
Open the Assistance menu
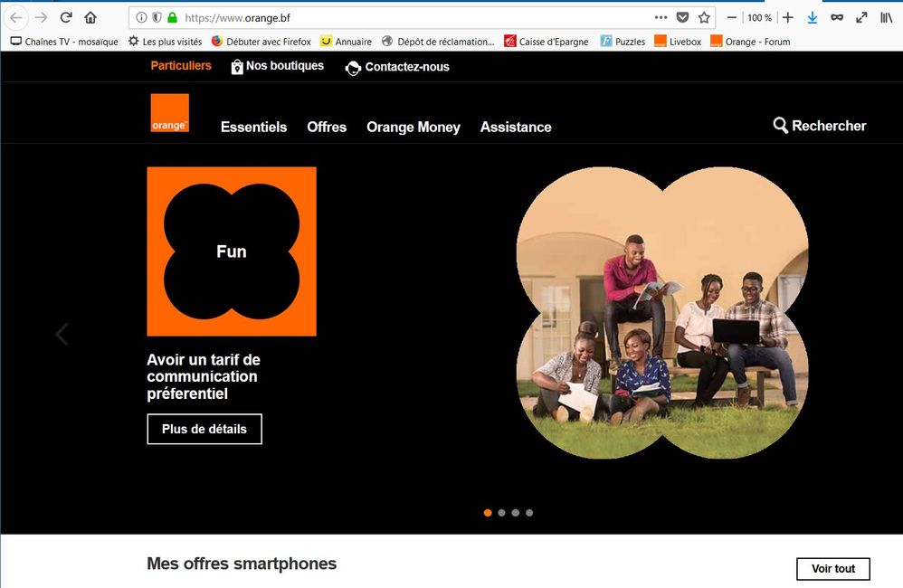pos(516,128)
